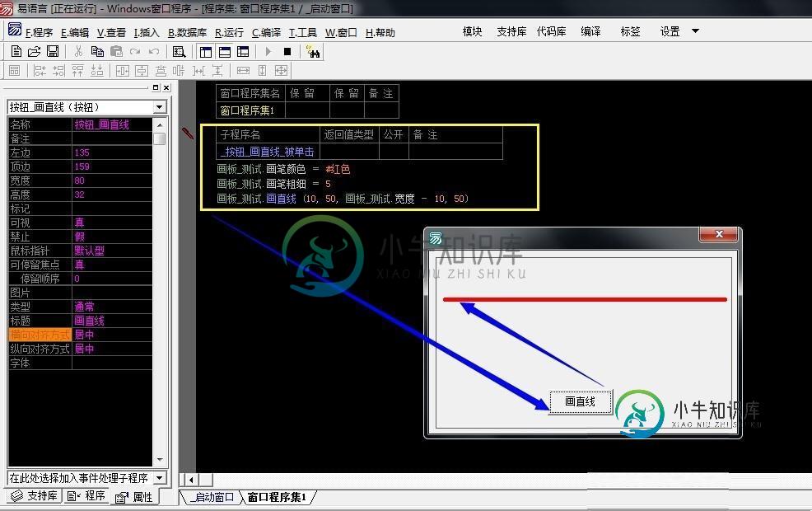The image size is (812, 511).
Task: Click the New file icon
Action: pos(16,51)
